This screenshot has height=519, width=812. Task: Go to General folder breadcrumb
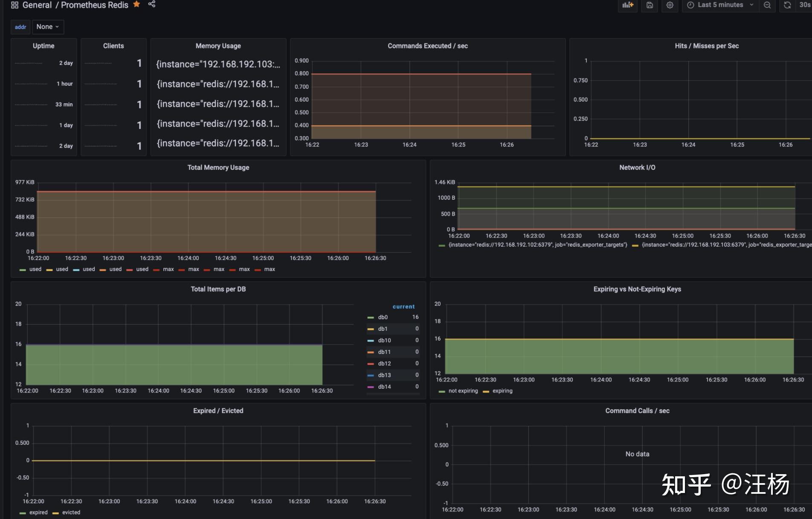(x=37, y=5)
